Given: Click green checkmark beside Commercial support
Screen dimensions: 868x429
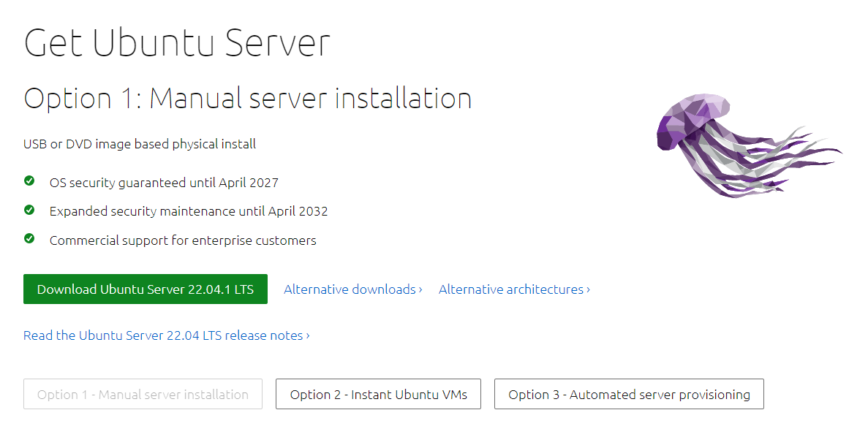Looking at the screenshot, I should coord(29,238).
